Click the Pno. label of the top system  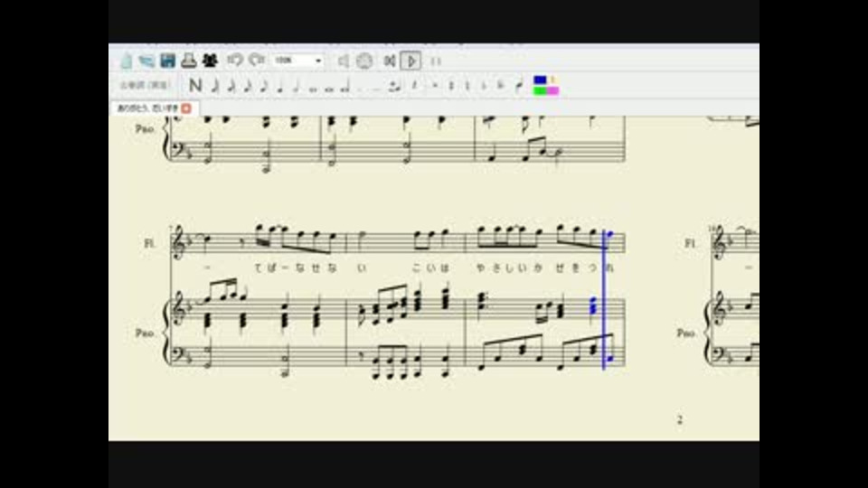145,128
